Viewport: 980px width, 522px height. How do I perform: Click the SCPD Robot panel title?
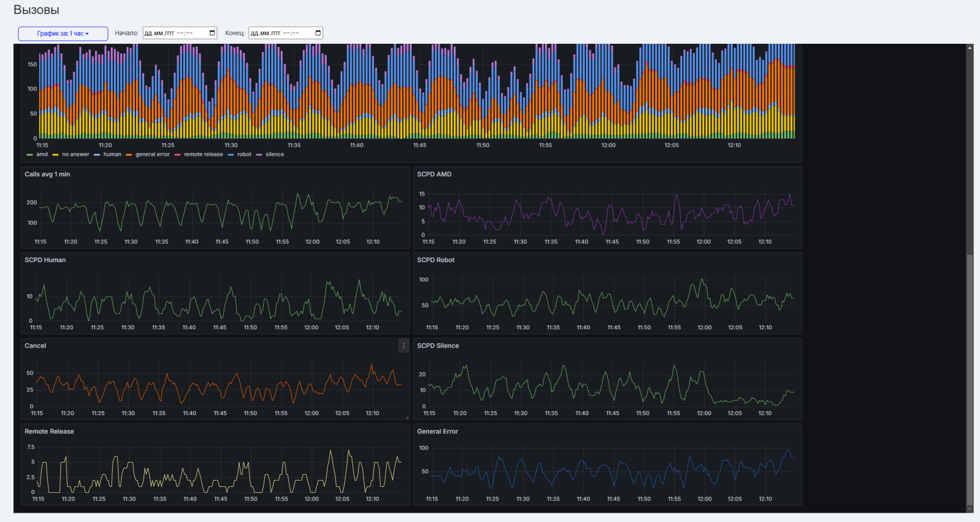coord(436,260)
